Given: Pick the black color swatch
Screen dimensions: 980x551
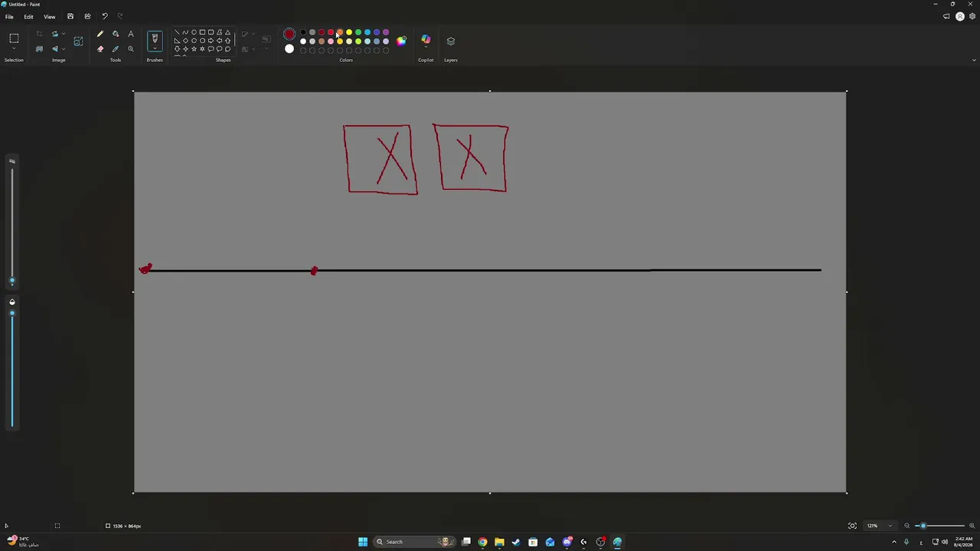Looking at the screenshot, I should pyautogui.click(x=303, y=32).
